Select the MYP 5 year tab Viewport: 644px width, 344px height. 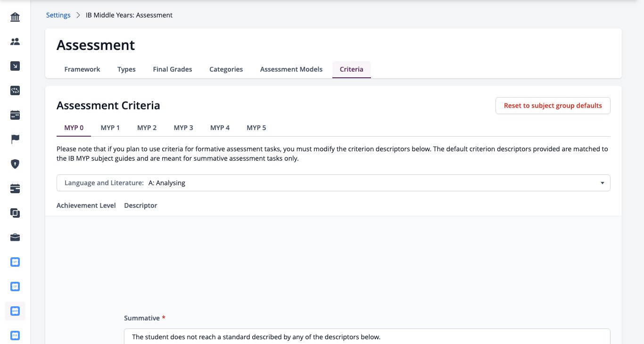click(256, 128)
